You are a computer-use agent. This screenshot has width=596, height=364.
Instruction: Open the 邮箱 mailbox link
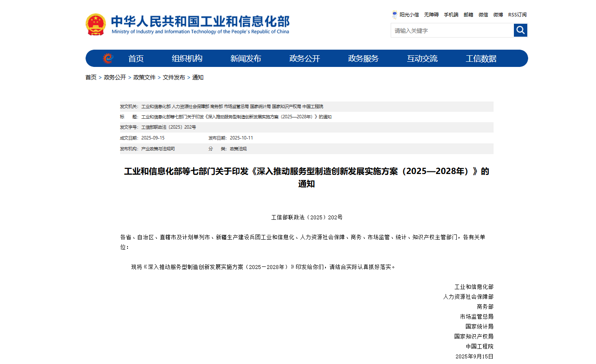tap(468, 14)
